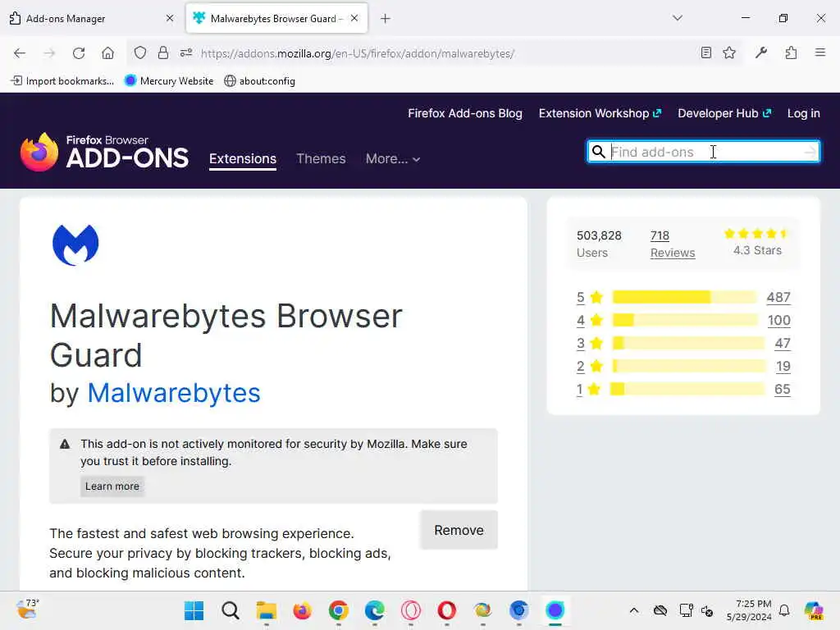
Task: Select the Malwarebytes Browser Guard tab
Action: click(x=276, y=18)
